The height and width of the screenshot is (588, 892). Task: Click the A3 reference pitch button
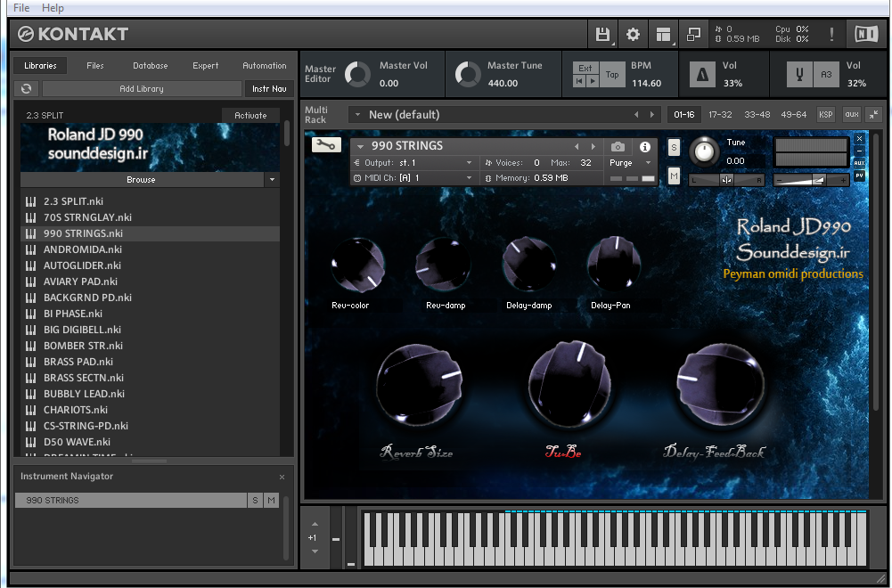826,75
